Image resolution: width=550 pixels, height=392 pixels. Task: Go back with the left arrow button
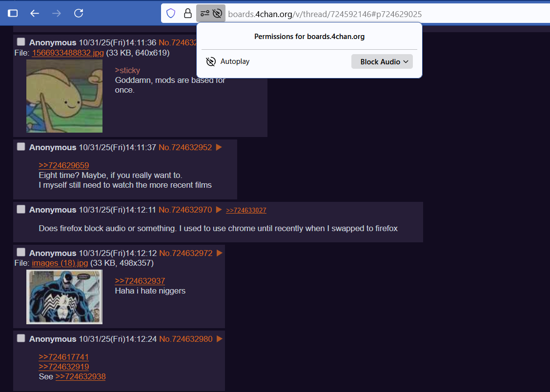[34, 13]
